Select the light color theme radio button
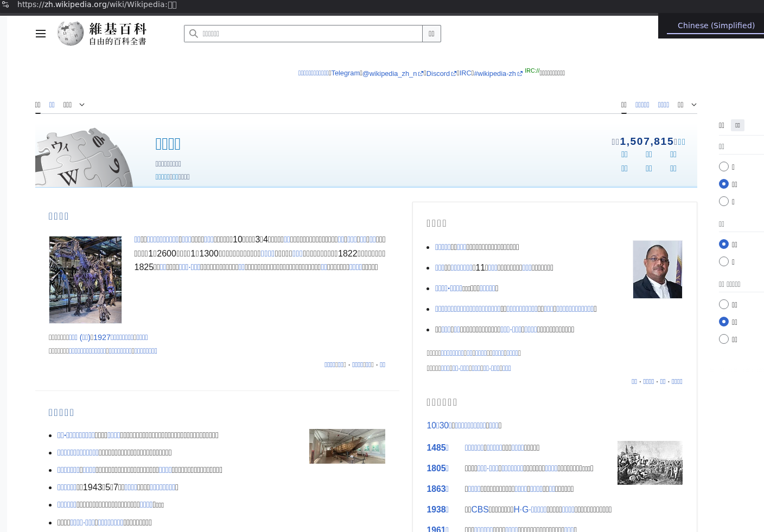764x532 pixels. 724,322
